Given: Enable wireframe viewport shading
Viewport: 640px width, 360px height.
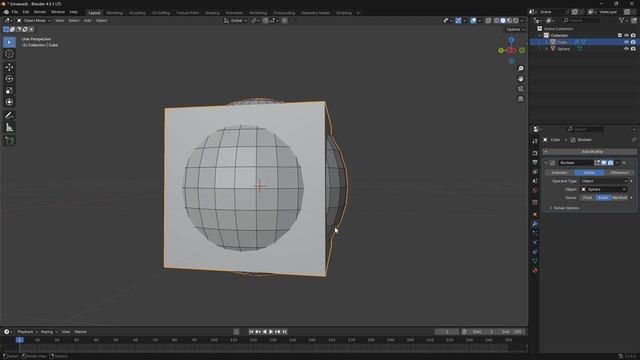Looking at the screenshot, I should tap(496, 21).
